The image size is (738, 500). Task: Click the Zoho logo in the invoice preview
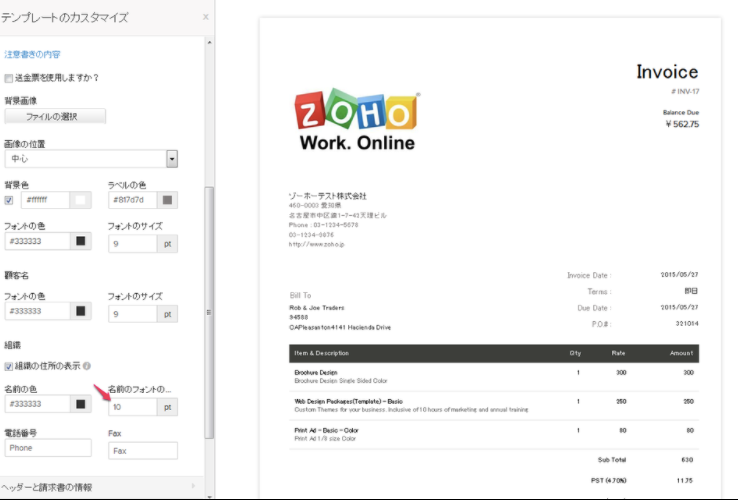point(357,120)
